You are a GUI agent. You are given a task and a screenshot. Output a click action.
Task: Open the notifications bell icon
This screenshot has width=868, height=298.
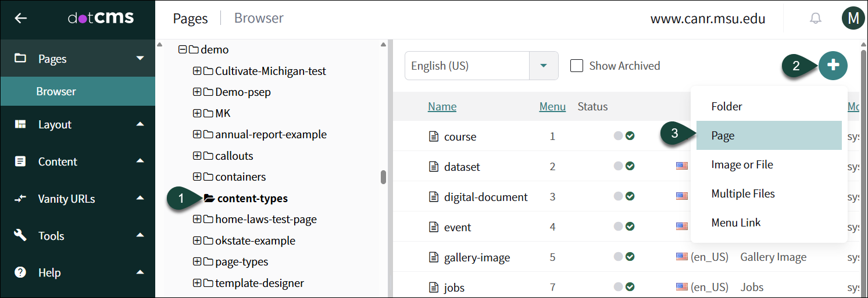click(816, 19)
